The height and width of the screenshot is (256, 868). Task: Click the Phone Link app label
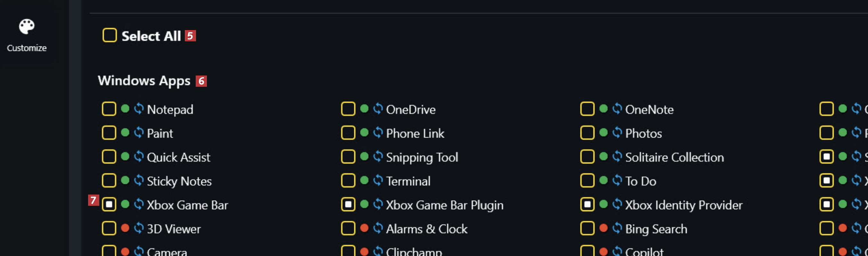(415, 133)
